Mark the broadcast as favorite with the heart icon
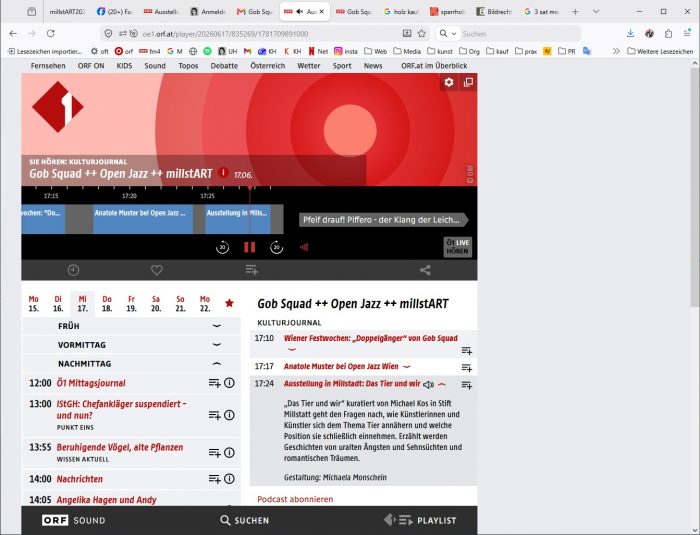The image size is (700, 535). [x=157, y=270]
